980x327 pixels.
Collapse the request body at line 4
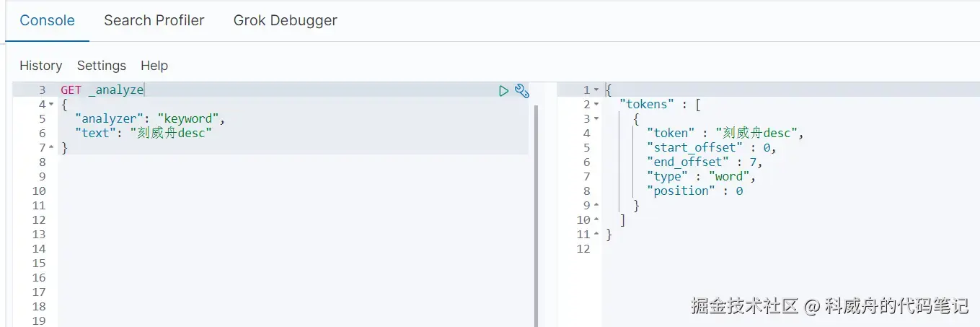tap(51, 105)
